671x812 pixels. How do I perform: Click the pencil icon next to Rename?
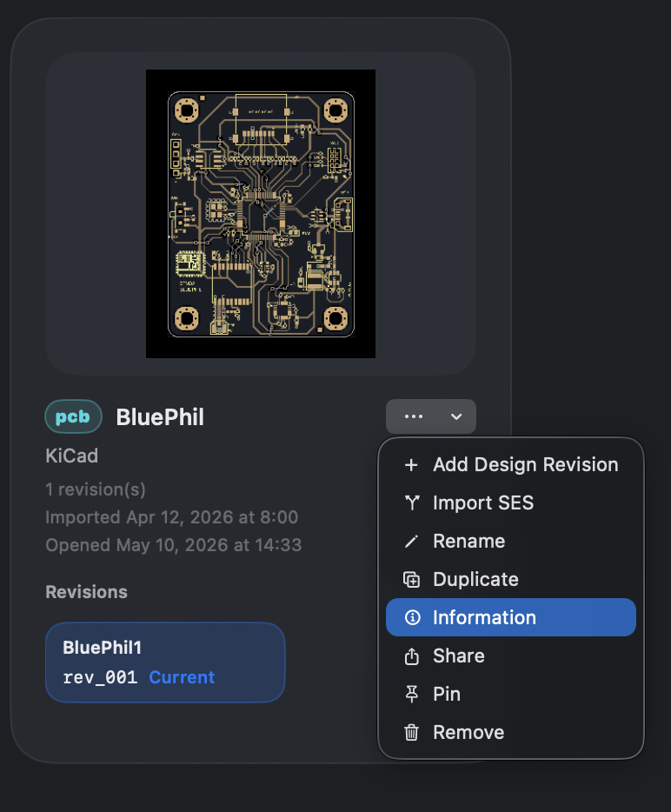coord(411,541)
